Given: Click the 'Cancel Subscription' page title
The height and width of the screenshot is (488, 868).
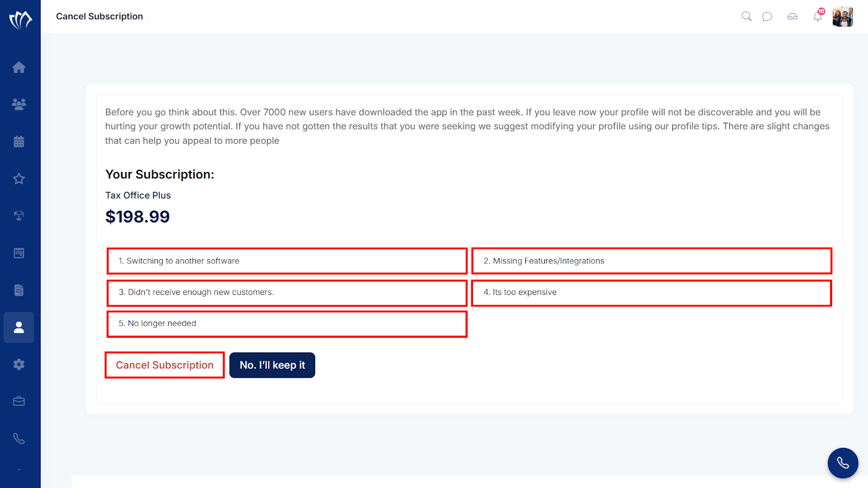Looking at the screenshot, I should [100, 16].
